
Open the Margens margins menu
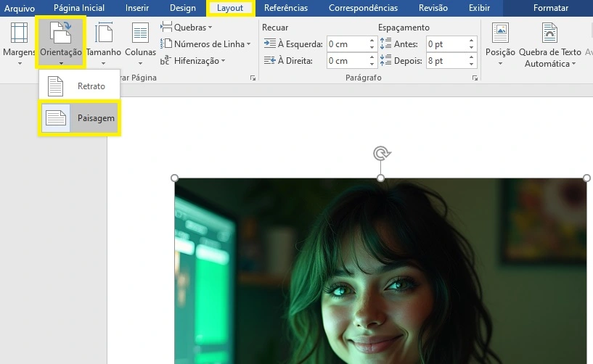(18, 43)
